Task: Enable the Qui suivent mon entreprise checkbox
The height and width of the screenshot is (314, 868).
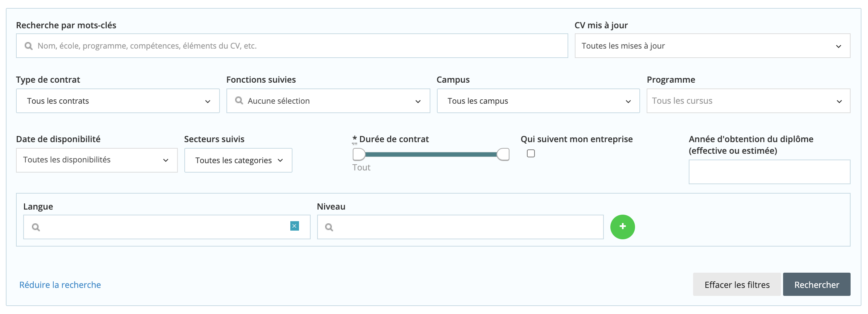Action: point(531,154)
